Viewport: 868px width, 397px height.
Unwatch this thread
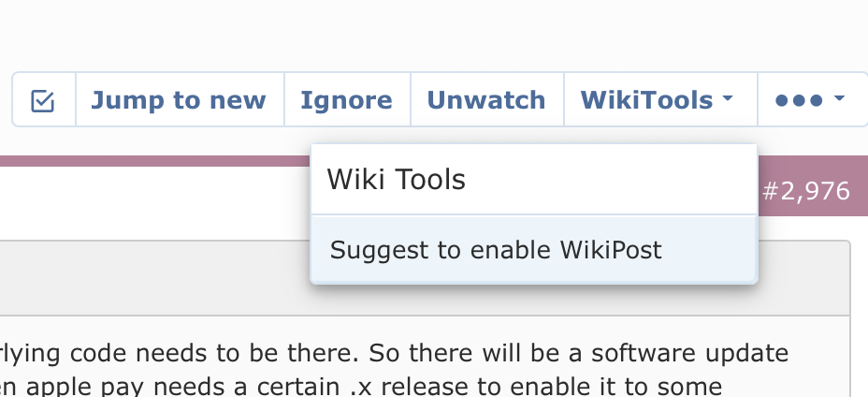tap(487, 100)
